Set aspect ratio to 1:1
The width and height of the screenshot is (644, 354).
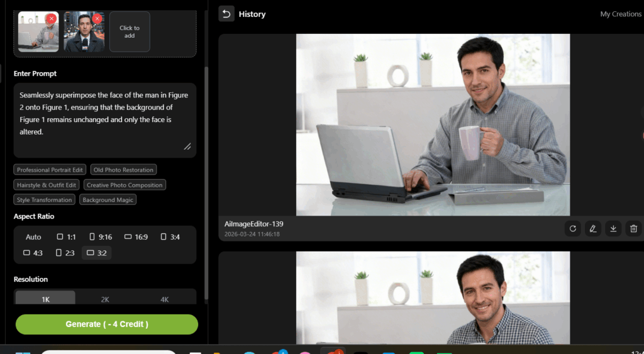point(66,237)
